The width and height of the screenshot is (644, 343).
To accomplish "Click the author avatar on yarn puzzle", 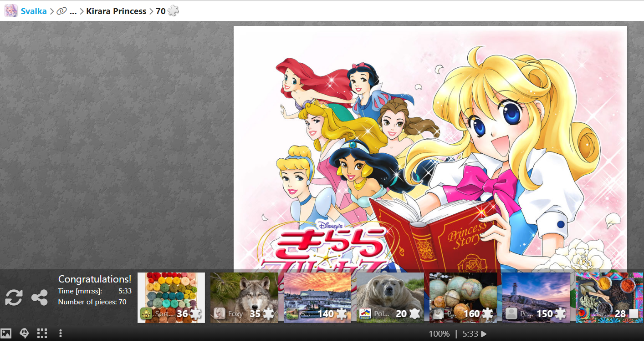I will click(146, 313).
